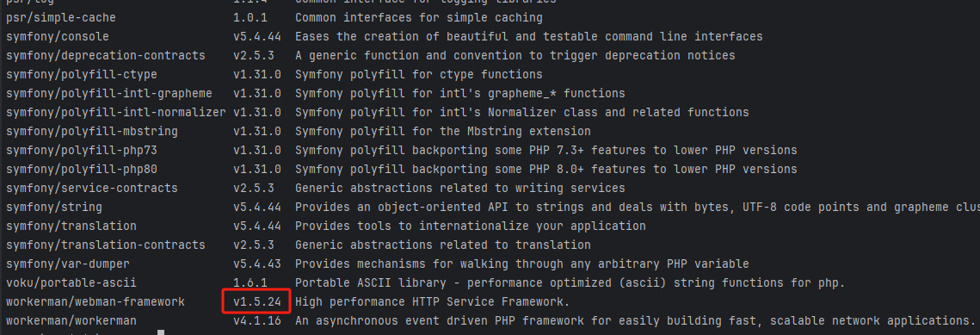Click symfony/polyfill-mbstring package name
Screen dimensions: 980x335
coord(92,131)
